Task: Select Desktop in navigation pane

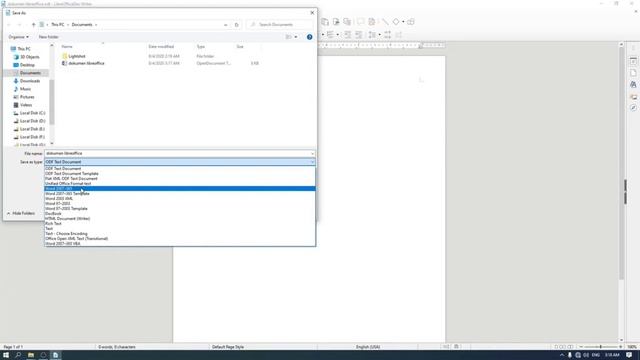Action: [x=27, y=65]
